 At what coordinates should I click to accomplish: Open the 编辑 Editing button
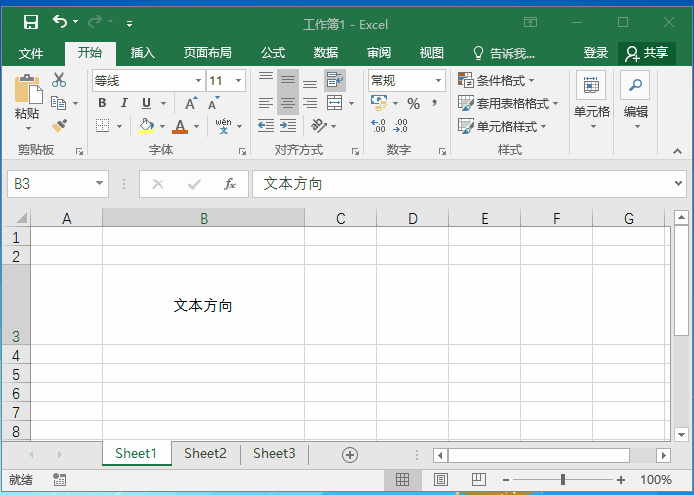point(636,100)
